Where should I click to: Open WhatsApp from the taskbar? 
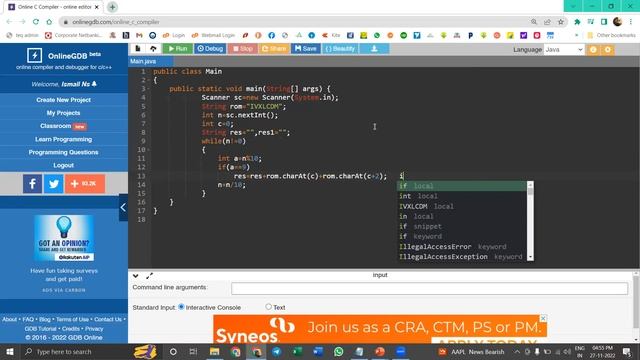pyautogui.click(x=338, y=351)
